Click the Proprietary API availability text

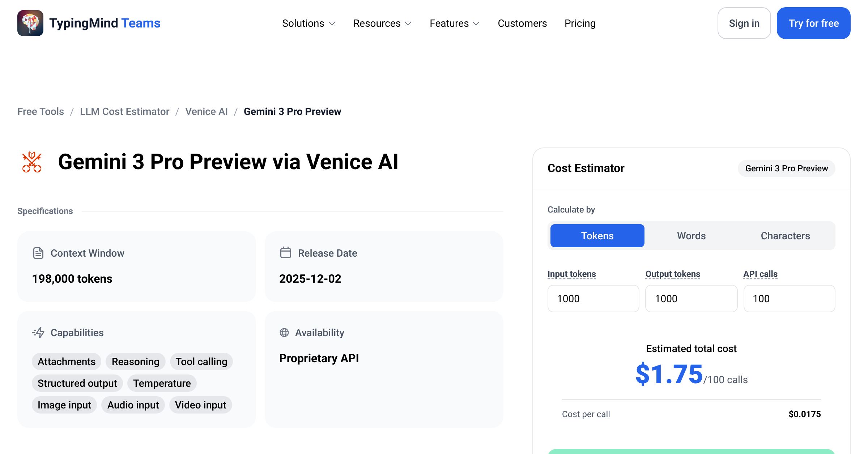[x=319, y=358]
